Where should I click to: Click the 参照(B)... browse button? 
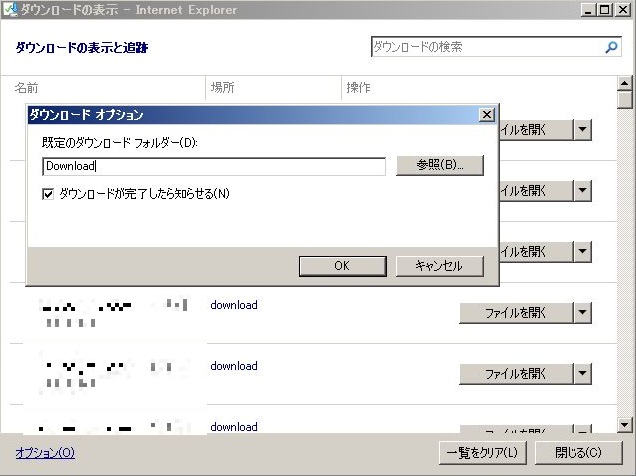[440, 165]
